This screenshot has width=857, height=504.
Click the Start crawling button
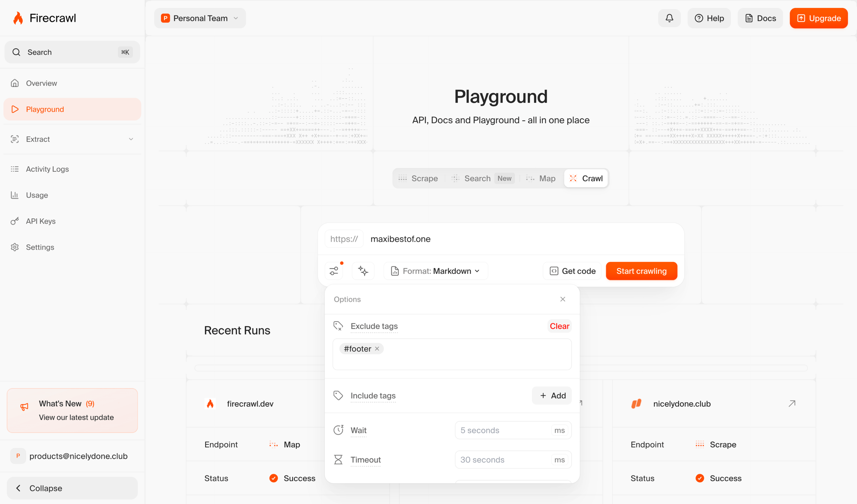coord(641,271)
